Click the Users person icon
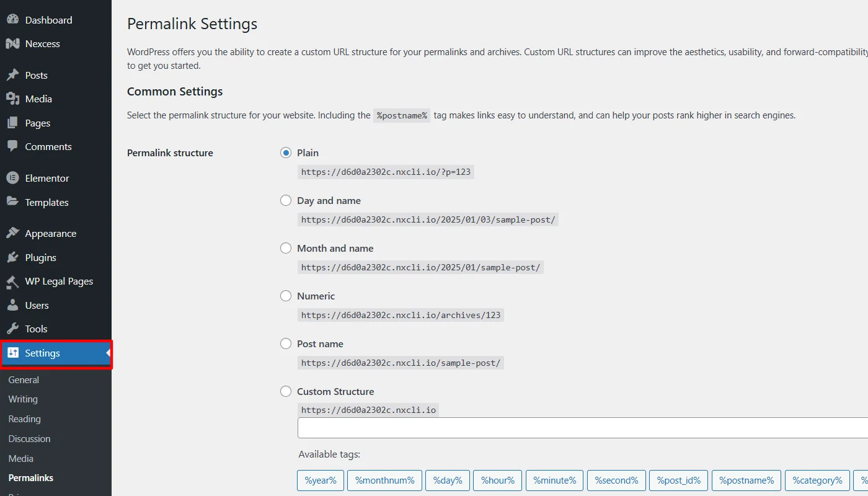 coord(12,305)
